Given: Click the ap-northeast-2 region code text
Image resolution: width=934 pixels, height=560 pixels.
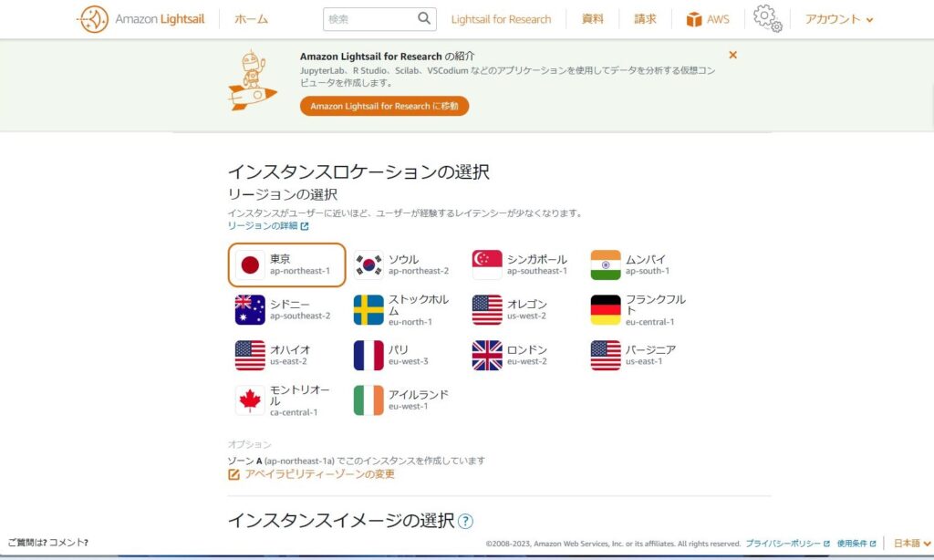Looking at the screenshot, I should click(419, 271).
